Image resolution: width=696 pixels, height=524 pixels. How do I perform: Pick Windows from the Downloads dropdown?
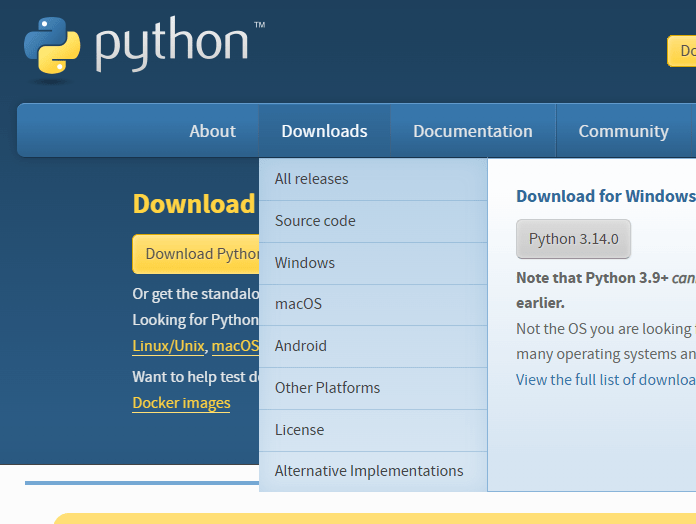(305, 263)
